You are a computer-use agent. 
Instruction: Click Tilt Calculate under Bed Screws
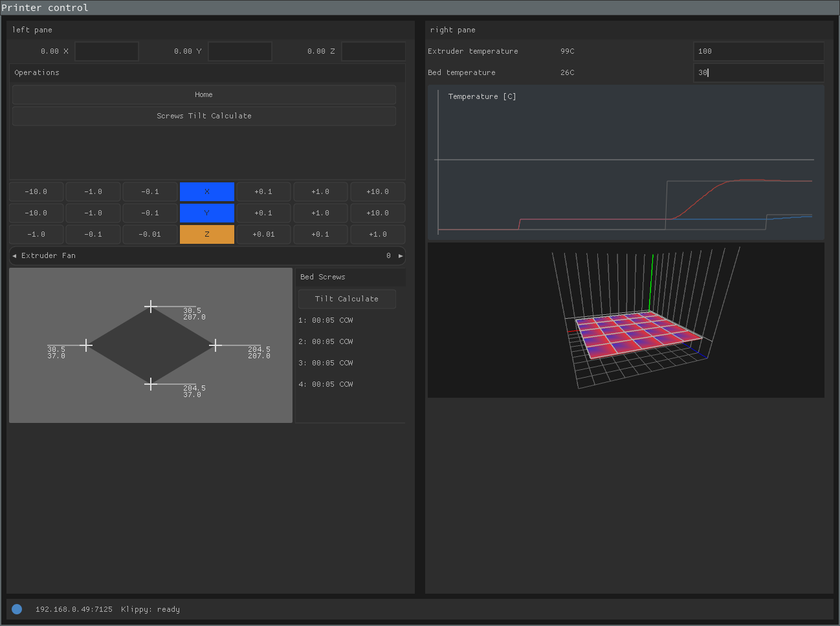[x=347, y=299]
